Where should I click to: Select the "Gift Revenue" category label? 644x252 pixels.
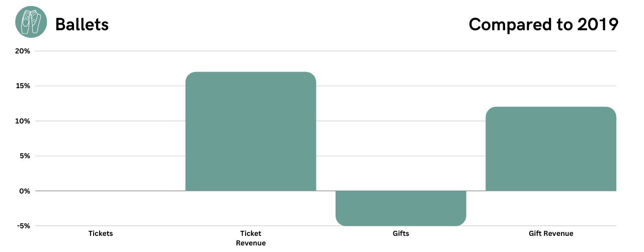(551, 233)
